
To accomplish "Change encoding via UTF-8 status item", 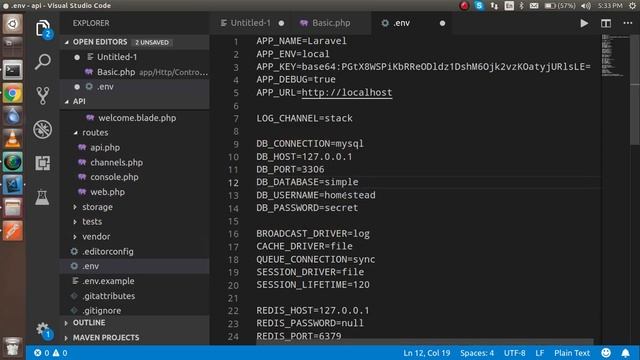I will coord(514,353).
